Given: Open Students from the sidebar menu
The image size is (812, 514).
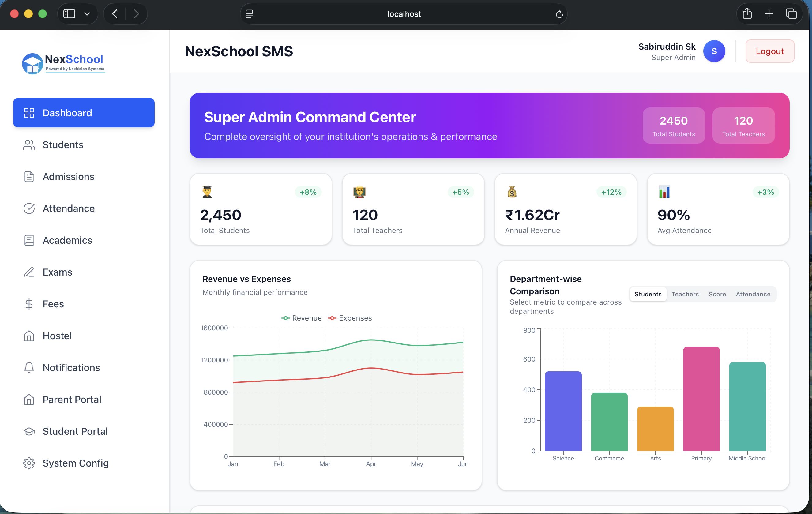Looking at the screenshot, I should point(84,144).
